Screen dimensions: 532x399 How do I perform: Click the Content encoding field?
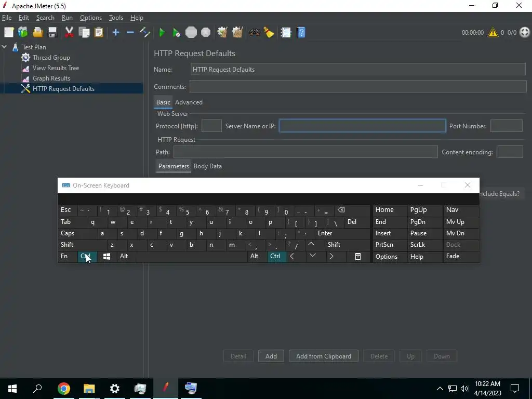pyautogui.click(x=510, y=152)
